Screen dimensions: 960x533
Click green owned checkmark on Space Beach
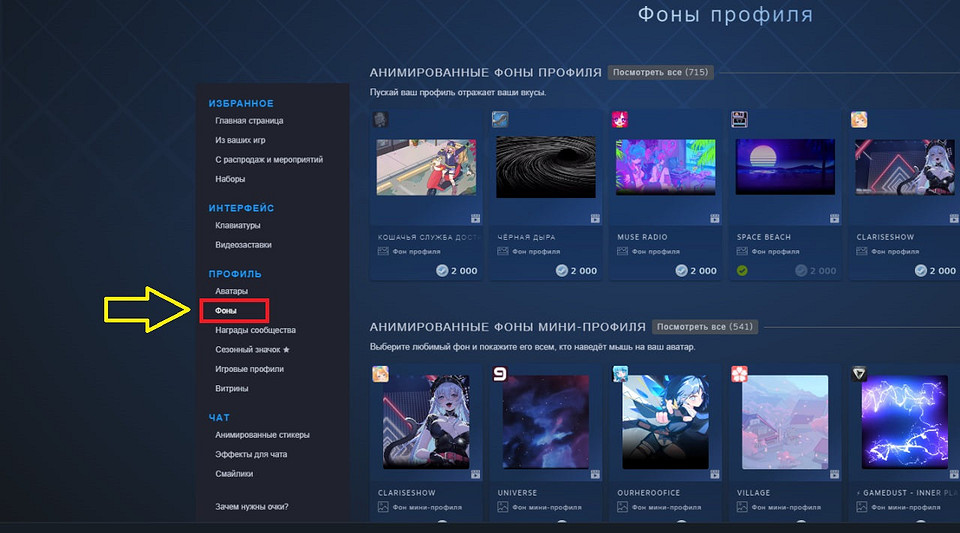pyautogui.click(x=742, y=270)
